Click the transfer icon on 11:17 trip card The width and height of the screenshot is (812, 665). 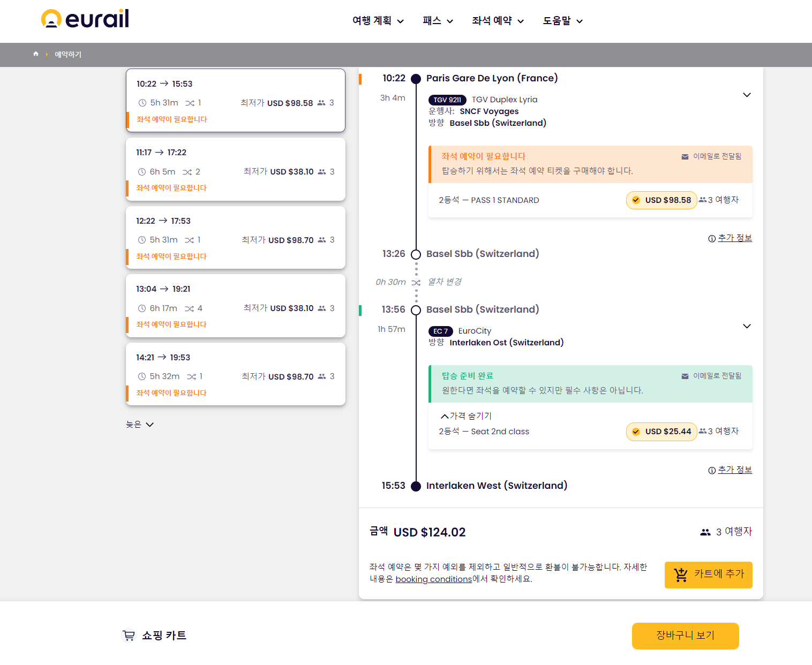[187, 172]
